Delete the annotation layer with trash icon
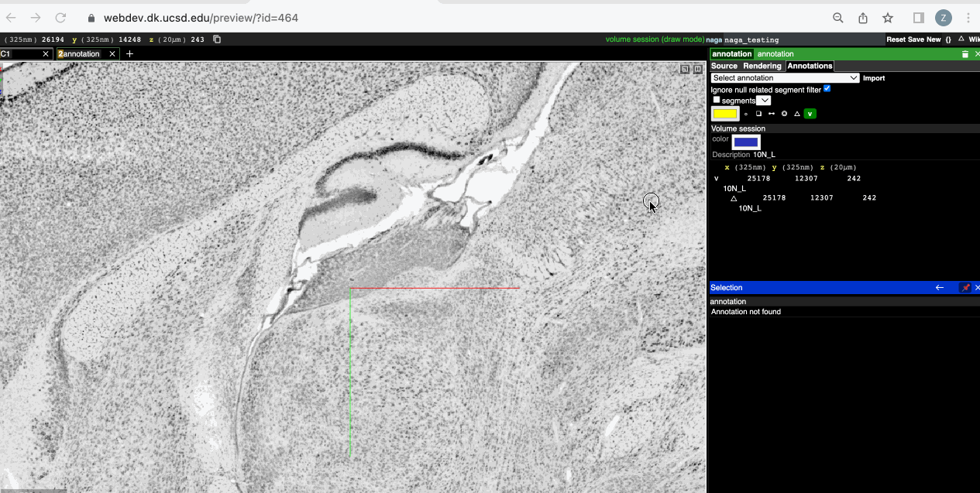The height and width of the screenshot is (493, 980). [965, 54]
